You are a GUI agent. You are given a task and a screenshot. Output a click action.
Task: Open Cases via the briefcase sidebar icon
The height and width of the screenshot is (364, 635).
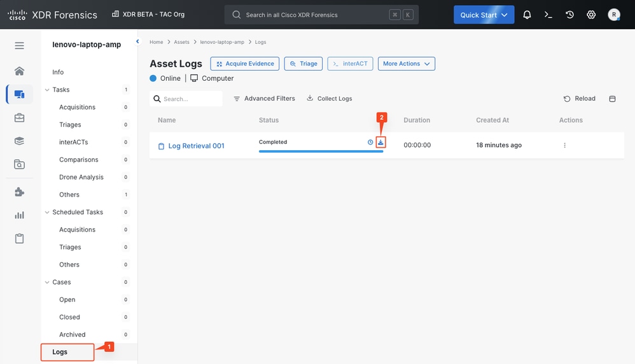coord(19,118)
